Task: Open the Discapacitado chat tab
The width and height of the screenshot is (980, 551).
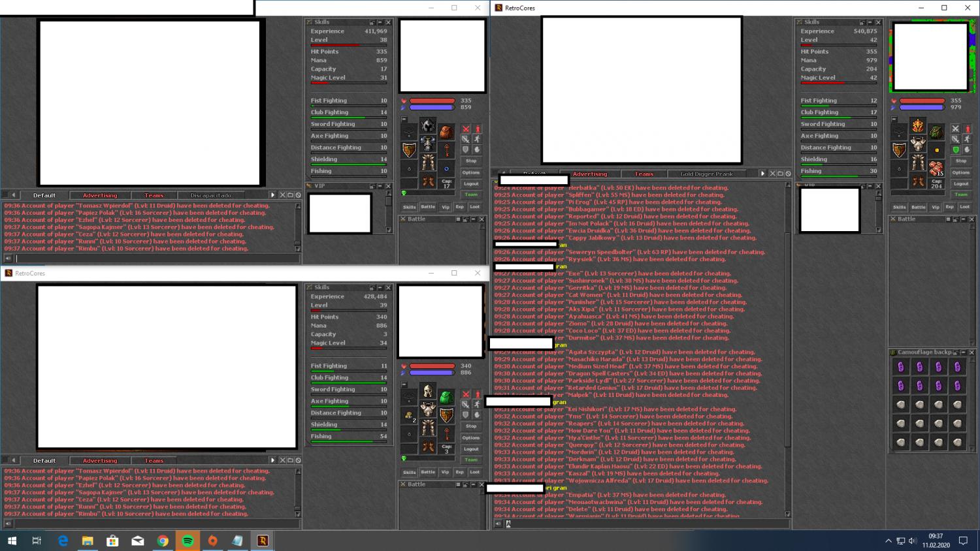Action: 210,195
